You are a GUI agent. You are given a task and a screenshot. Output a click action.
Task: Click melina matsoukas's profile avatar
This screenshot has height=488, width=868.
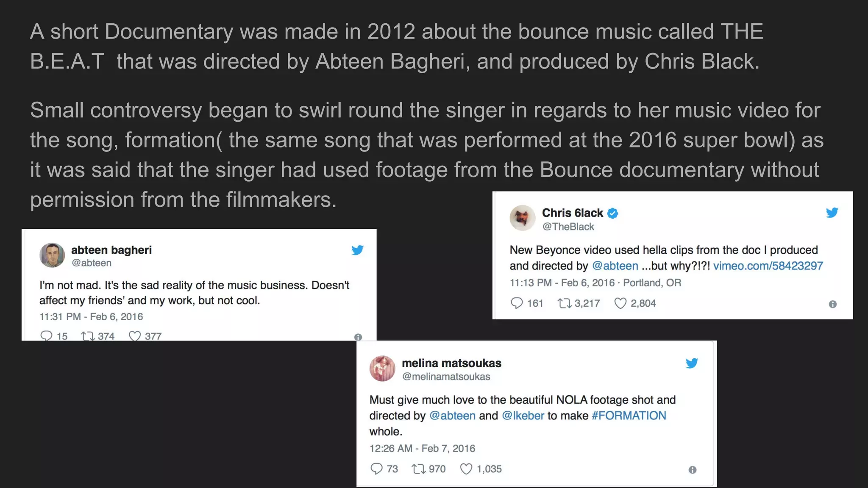click(x=382, y=369)
